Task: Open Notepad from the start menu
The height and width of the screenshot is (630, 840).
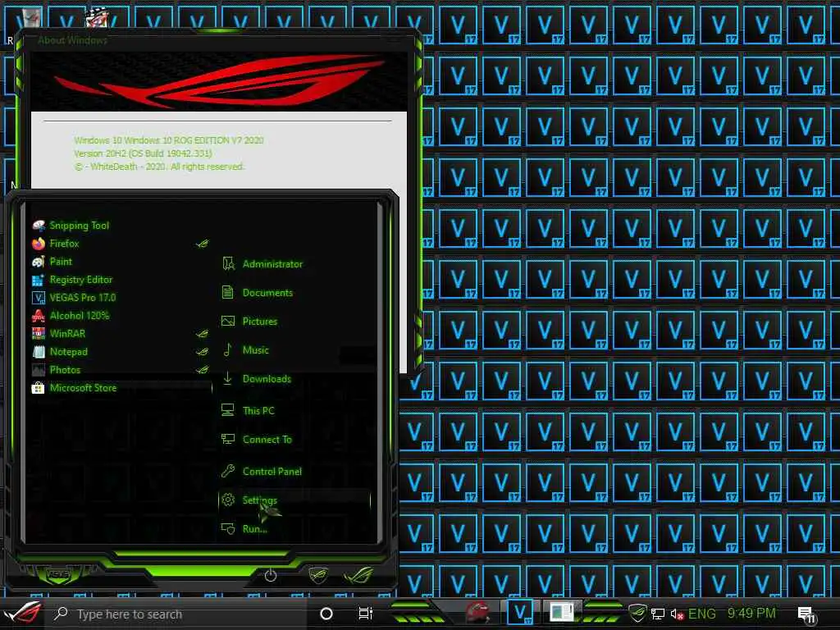Action: 60,352
